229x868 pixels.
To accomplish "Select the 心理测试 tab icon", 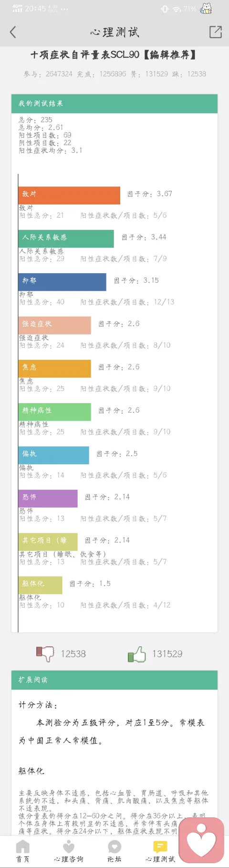I will (x=160, y=846).
